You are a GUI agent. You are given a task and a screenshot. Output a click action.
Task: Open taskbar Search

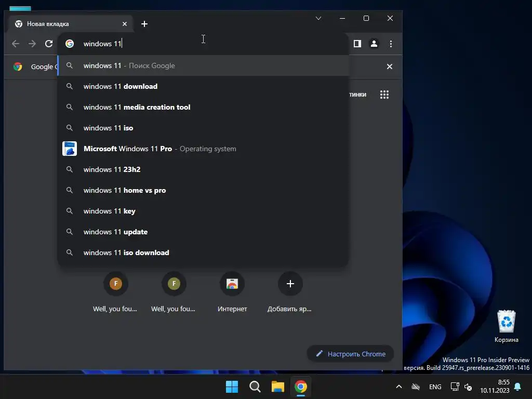255,387
